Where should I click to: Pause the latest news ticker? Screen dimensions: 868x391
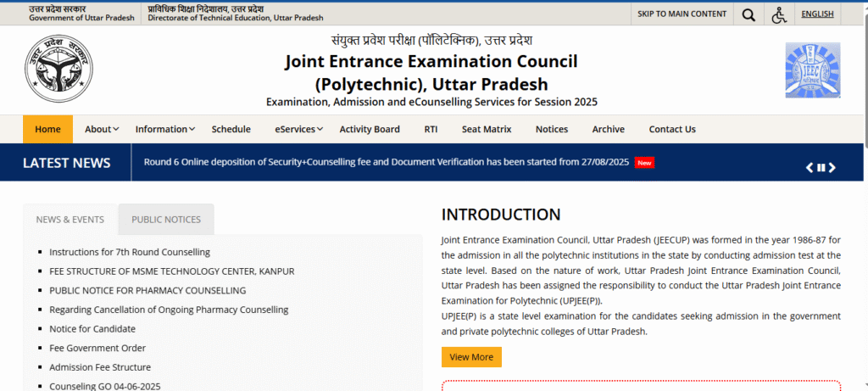(821, 168)
